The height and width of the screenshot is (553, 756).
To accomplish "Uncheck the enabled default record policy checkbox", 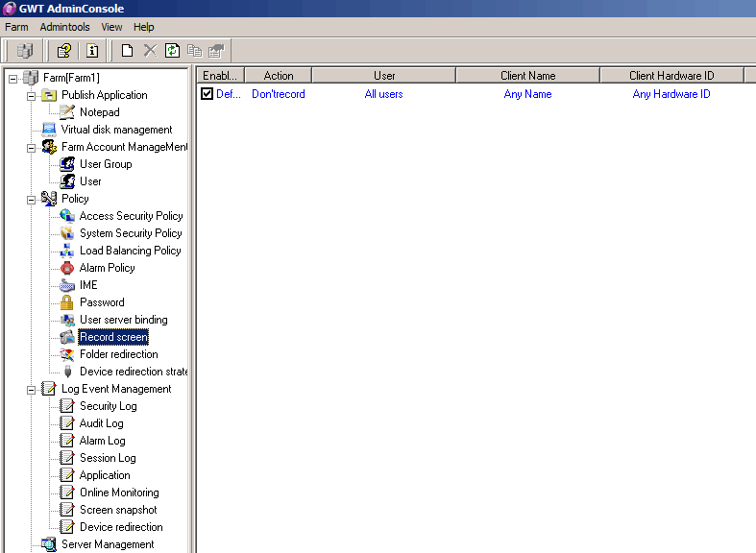I will 207,94.
